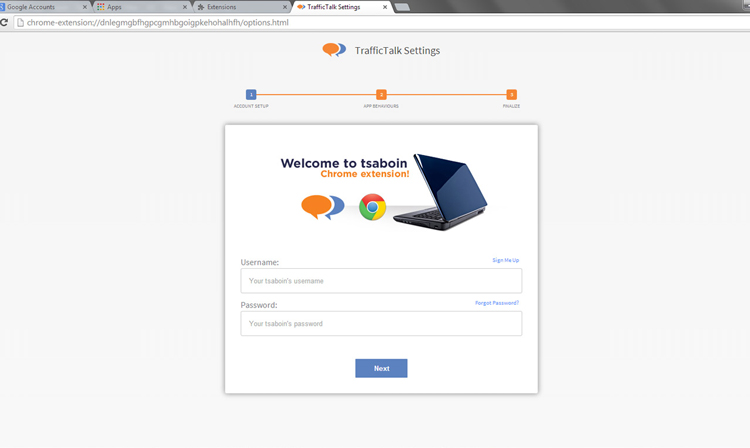Click the browser reload icon
This screenshot has width=750, height=448.
tap(4, 22)
